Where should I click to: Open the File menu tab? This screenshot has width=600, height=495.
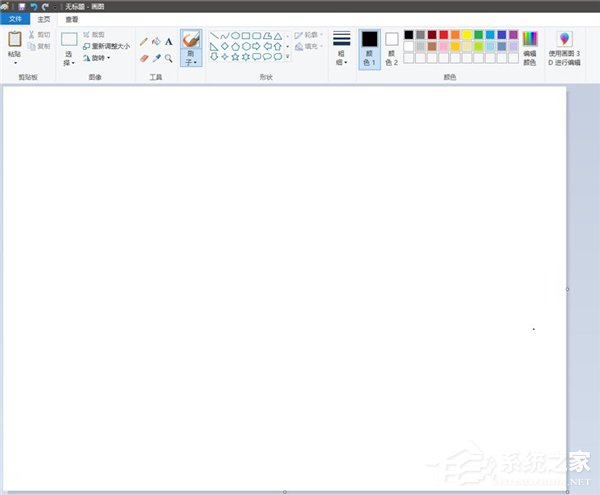[15, 19]
